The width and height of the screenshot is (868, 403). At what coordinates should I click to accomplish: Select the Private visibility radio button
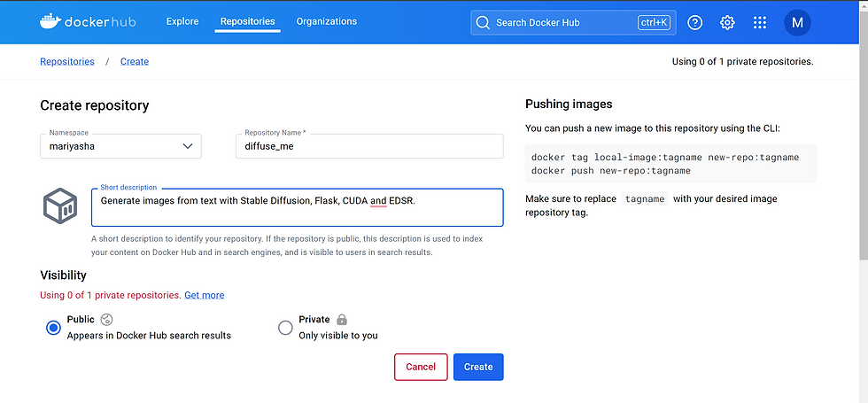(x=285, y=328)
